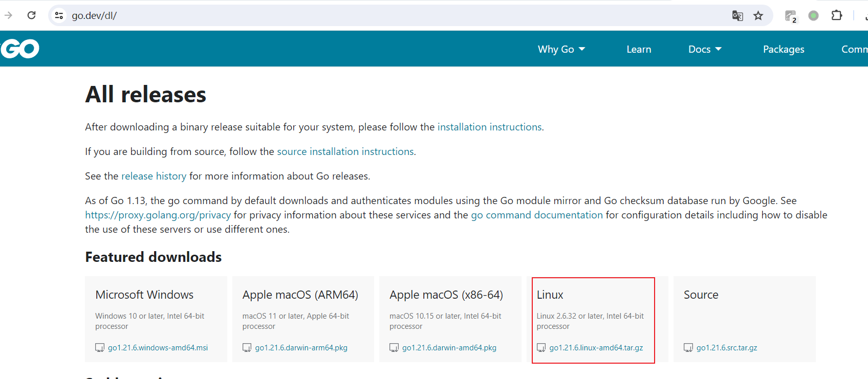This screenshot has width=868, height=379.
Task: Expand the Why Go dropdown menu
Action: tap(561, 49)
